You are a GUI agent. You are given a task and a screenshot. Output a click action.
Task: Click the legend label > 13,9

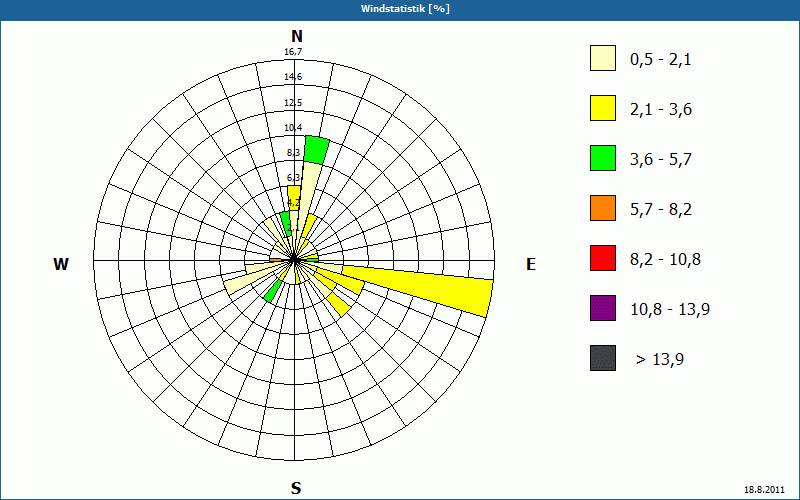(x=660, y=360)
